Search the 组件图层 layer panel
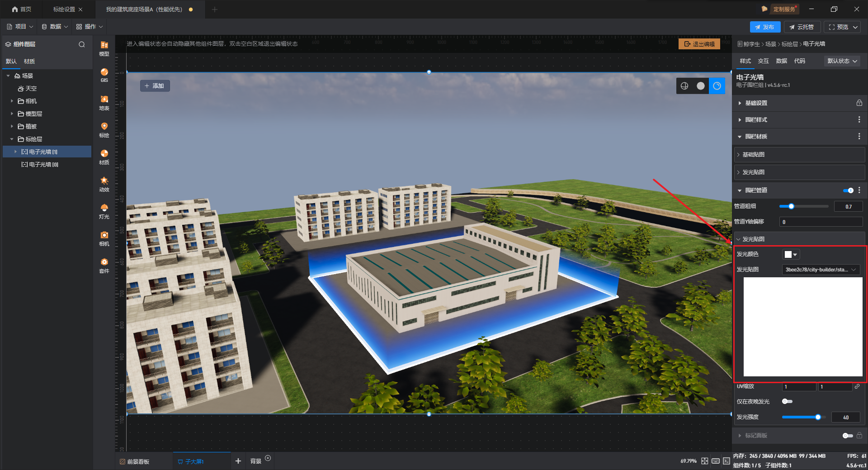Viewport: 868px width, 470px height. click(82, 44)
